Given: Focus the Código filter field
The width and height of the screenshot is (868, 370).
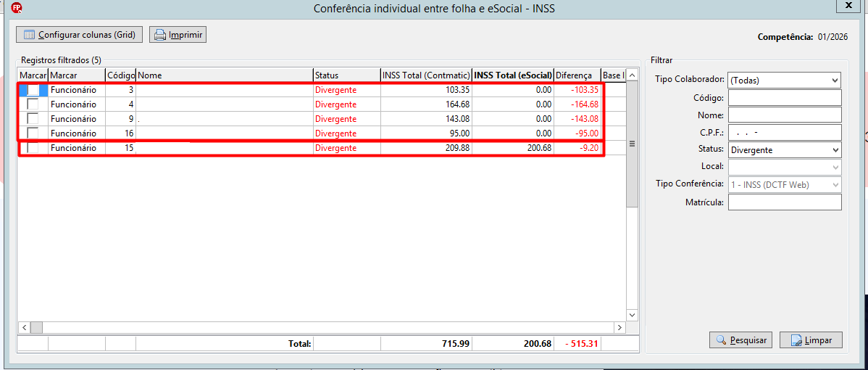Looking at the screenshot, I should (x=785, y=98).
